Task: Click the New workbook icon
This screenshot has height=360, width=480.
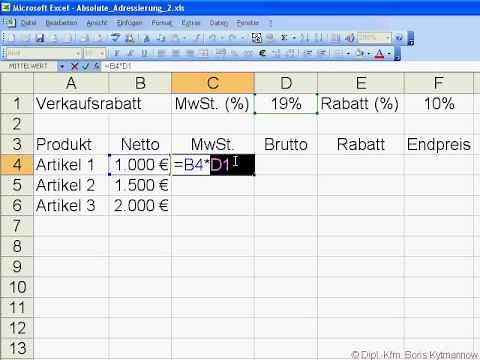Action: [12, 38]
